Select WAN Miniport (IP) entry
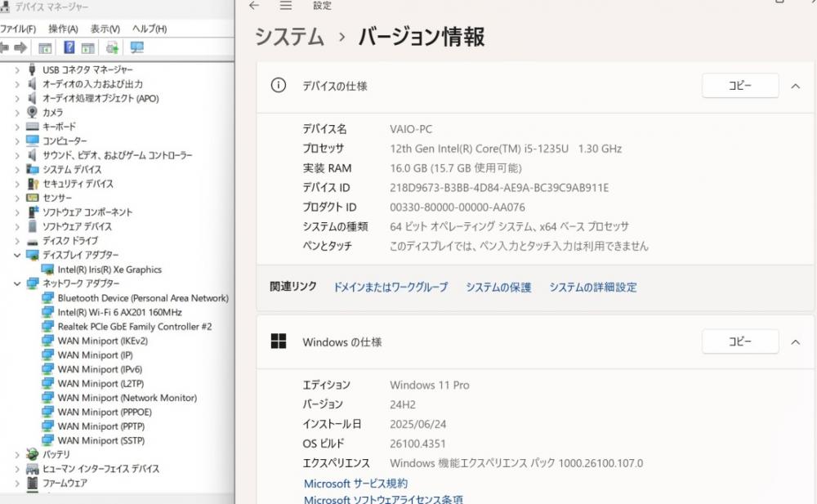The height and width of the screenshot is (504, 817). pos(95,355)
